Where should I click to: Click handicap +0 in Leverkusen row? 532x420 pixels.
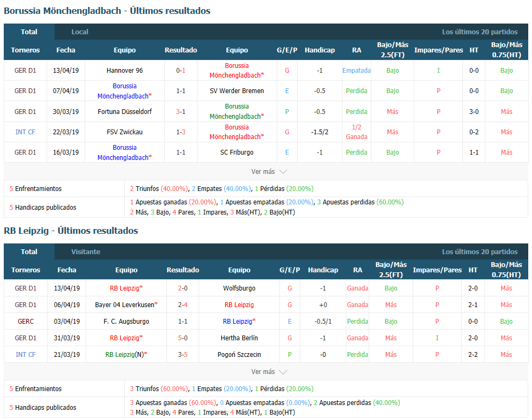(x=323, y=304)
